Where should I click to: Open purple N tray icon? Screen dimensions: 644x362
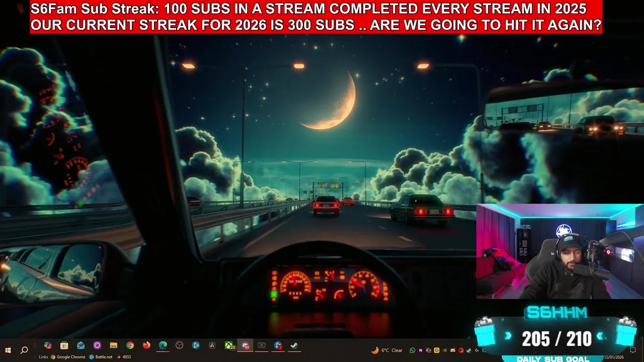tap(420, 350)
